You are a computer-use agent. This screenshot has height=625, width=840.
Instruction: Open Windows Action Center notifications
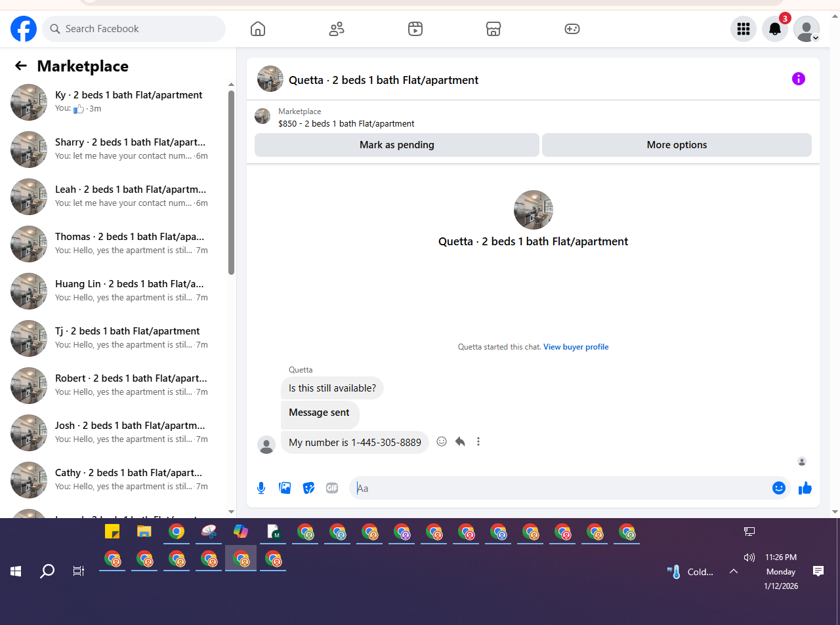click(818, 571)
